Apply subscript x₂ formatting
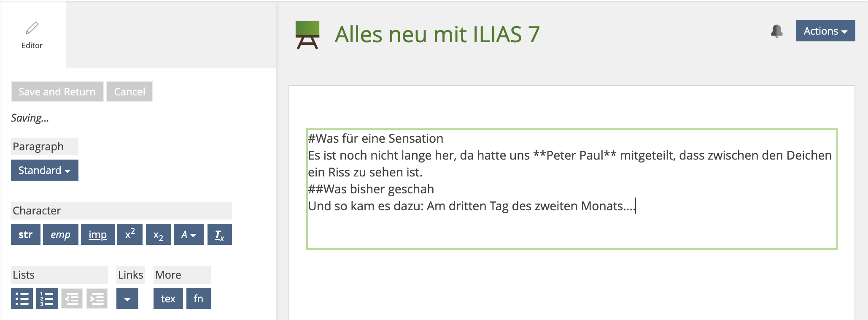Screen dimensions: 868x320 pos(158,234)
